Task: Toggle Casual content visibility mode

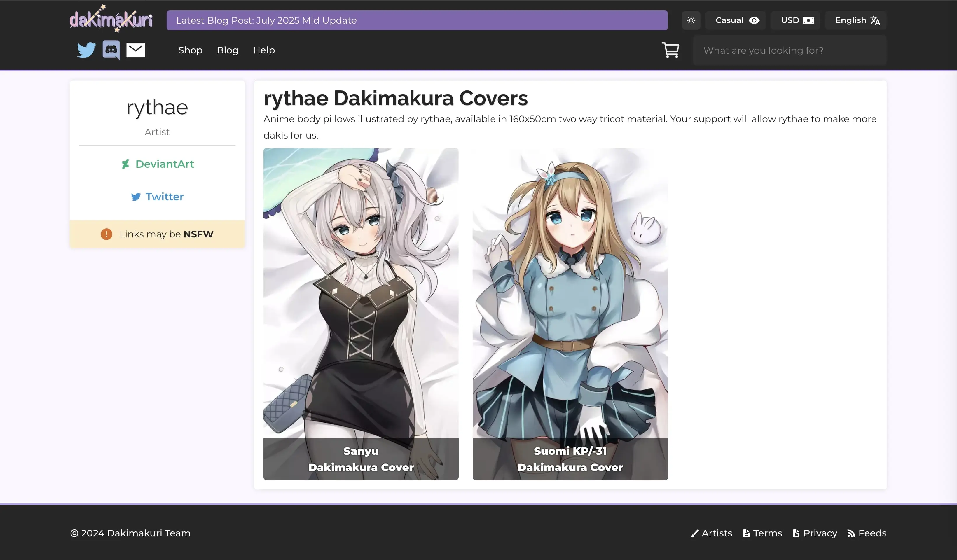Action: tap(736, 20)
